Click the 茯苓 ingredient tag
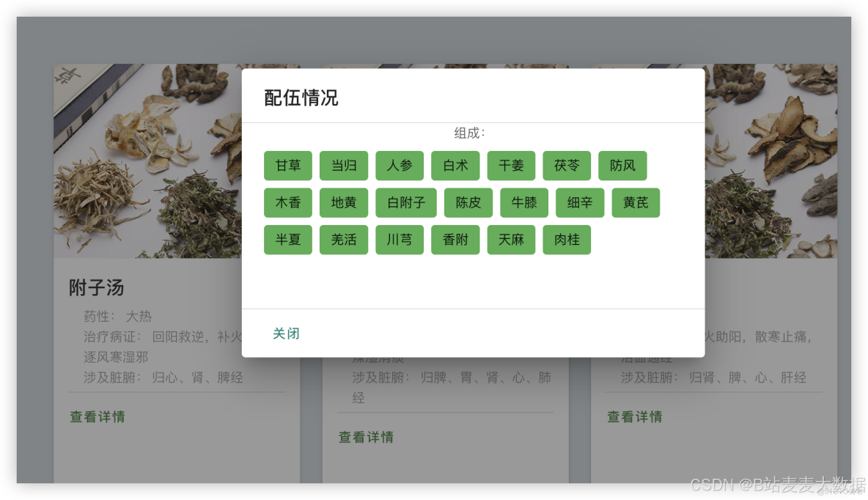Viewport: 868px width, 500px height. 567,166
